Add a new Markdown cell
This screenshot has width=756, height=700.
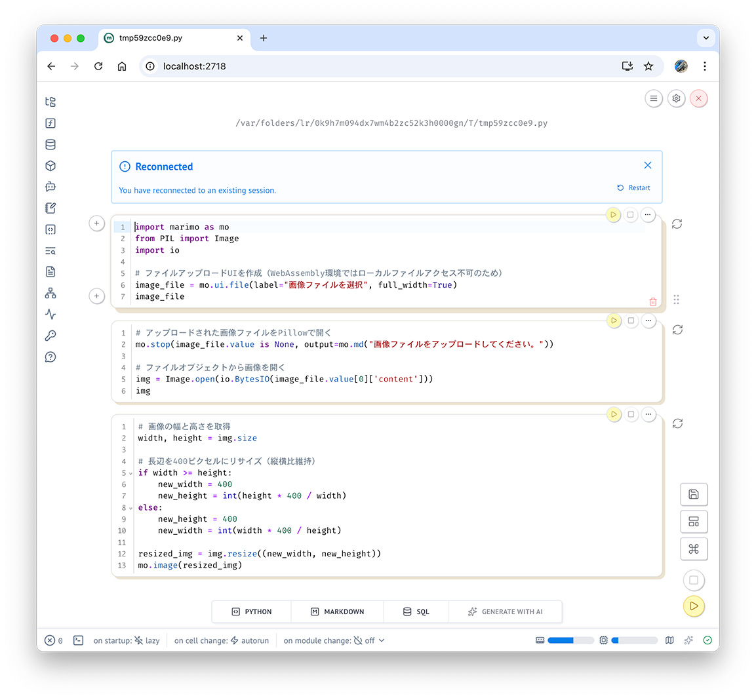click(x=337, y=612)
